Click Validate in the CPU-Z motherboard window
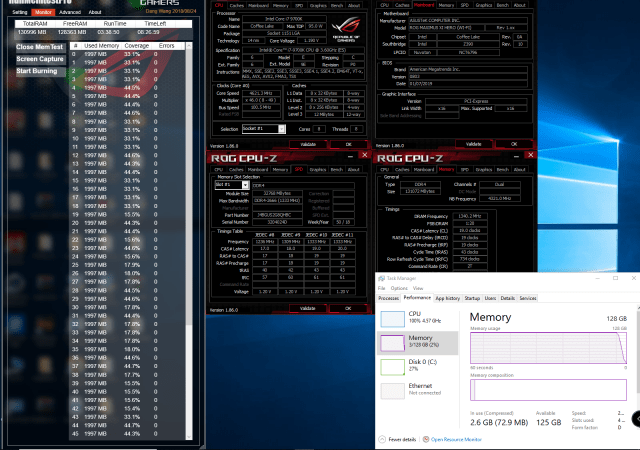 [473, 144]
